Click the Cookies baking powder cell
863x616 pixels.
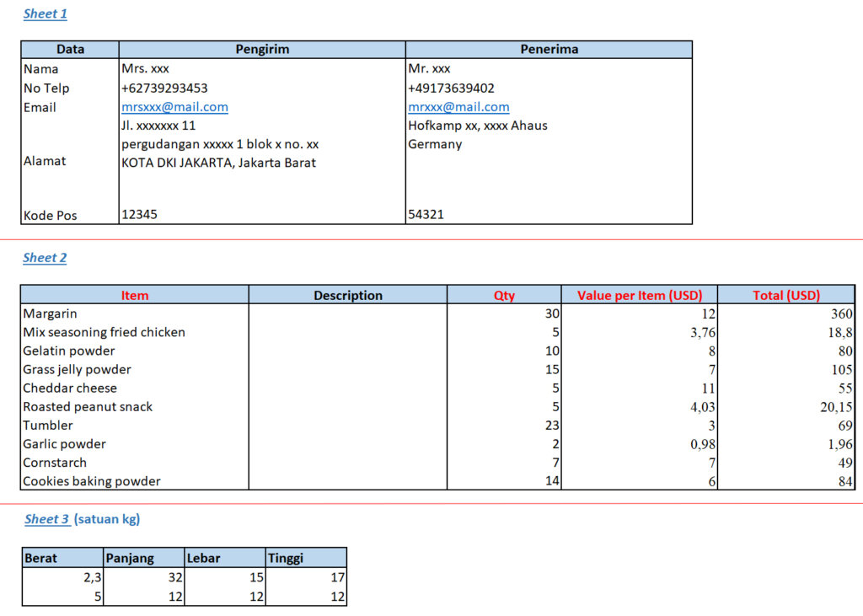point(92,481)
